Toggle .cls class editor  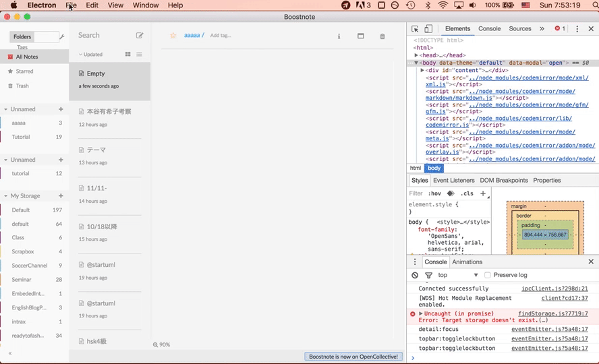click(467, 193)
